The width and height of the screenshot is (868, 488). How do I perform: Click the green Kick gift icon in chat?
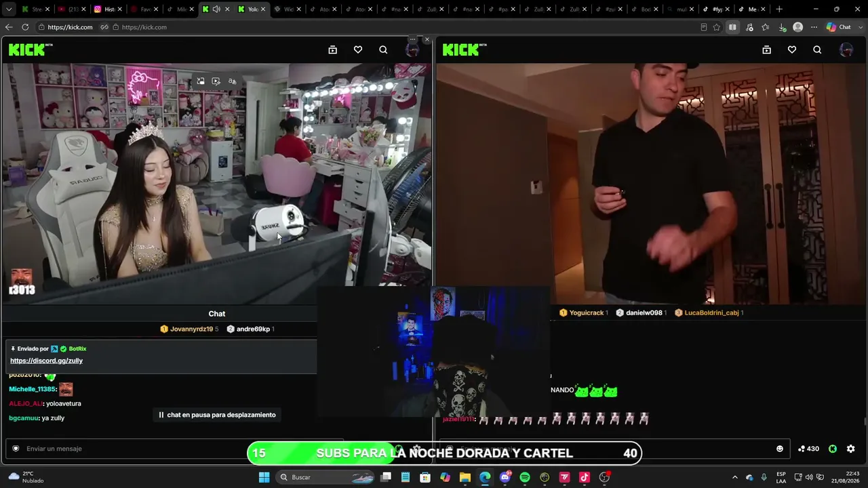[833, 449]
